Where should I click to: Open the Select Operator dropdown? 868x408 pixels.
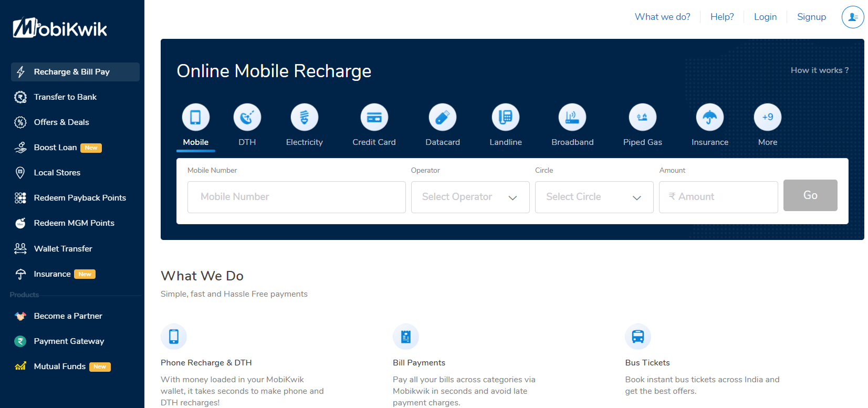click(470, 197)
